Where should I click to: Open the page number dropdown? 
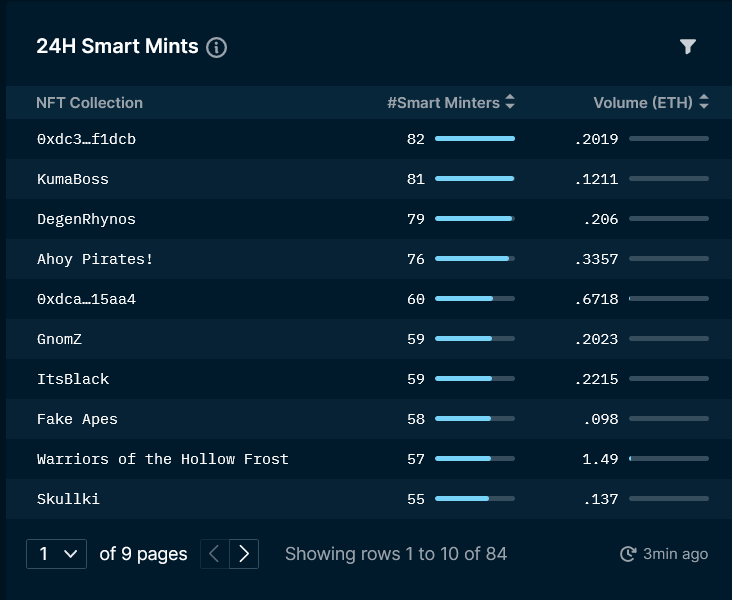[x=56, y=554]
